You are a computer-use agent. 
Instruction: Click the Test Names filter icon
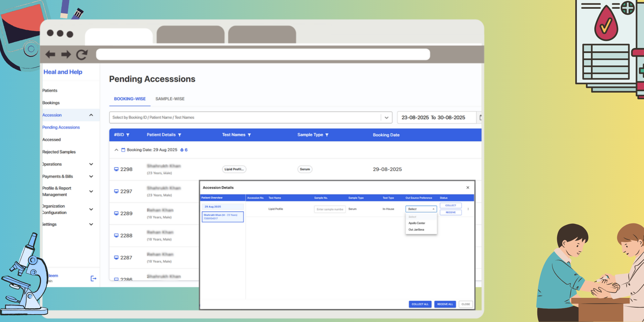tap(249, 135)
